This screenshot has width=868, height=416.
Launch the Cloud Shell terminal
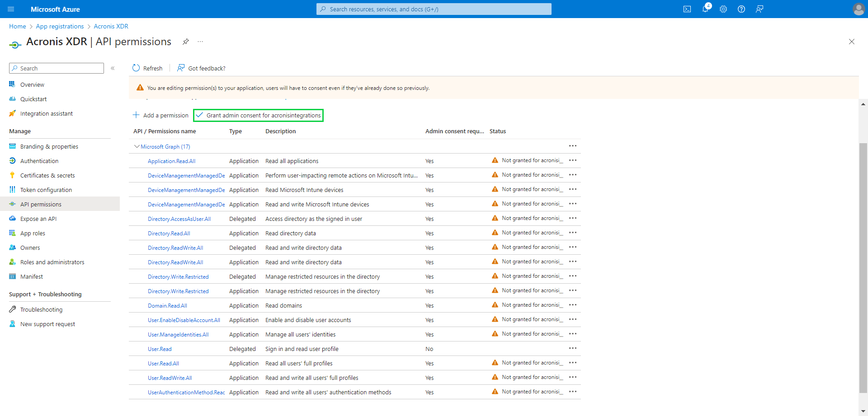pyautogui.click(x=687, y=9)
